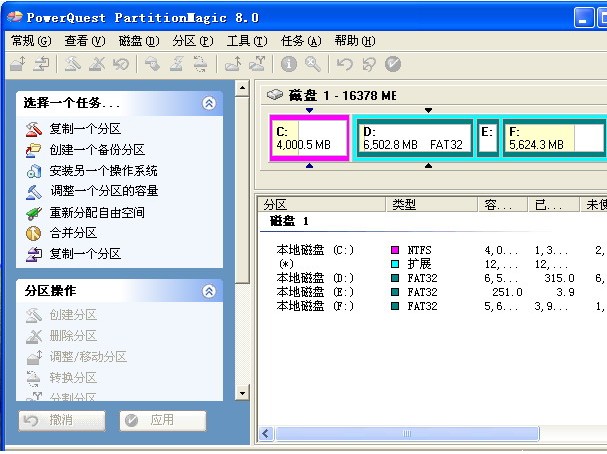Click the toolbar info (i) icon
Screen dimensions: 607x454
point(288,64)
